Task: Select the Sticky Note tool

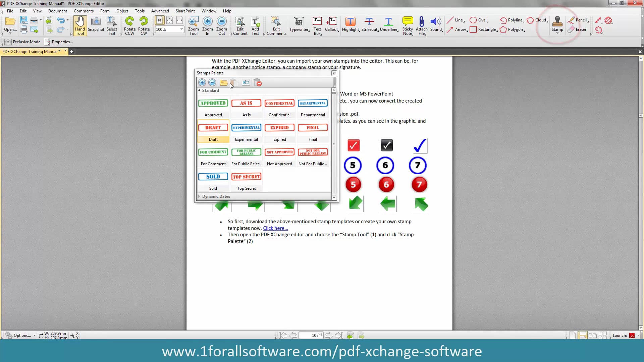Action: pyautogui.click(x=408, y=26)
